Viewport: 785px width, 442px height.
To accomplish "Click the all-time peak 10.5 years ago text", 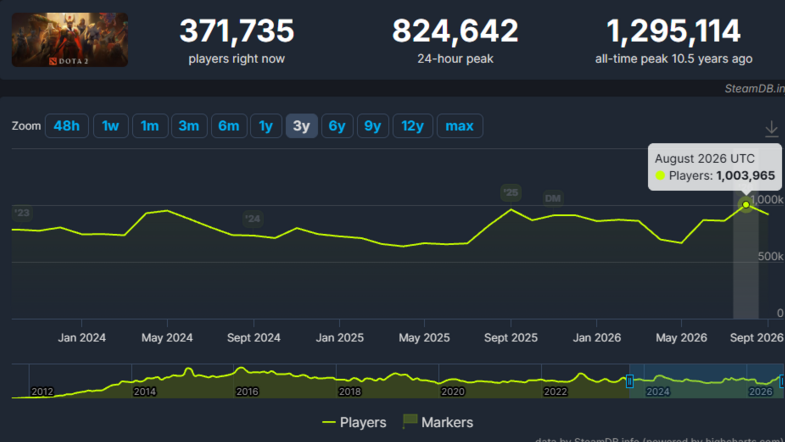I will (x=673, y=59).
